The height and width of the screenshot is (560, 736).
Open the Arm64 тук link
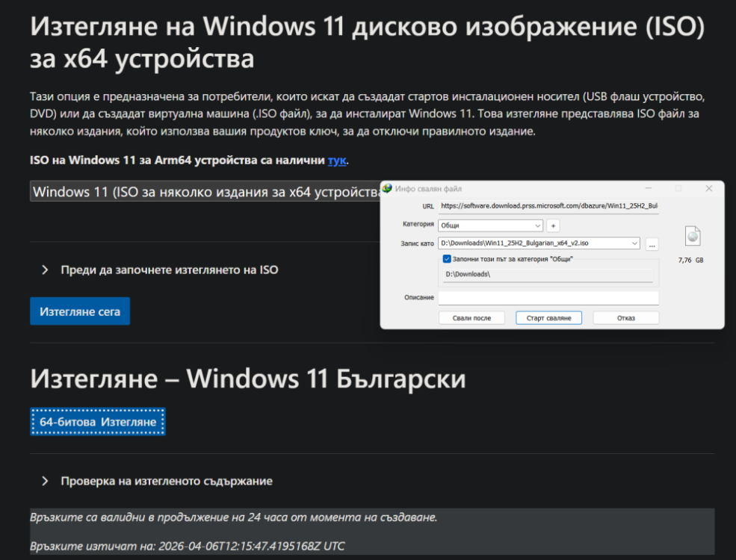tap(337, 161)
